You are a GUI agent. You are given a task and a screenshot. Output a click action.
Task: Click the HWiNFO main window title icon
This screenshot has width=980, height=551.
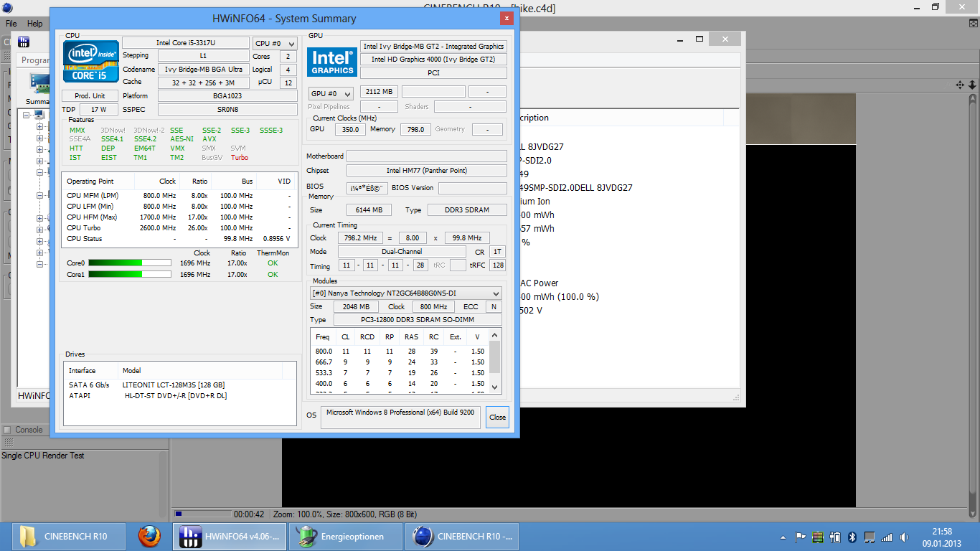point(24,42)
